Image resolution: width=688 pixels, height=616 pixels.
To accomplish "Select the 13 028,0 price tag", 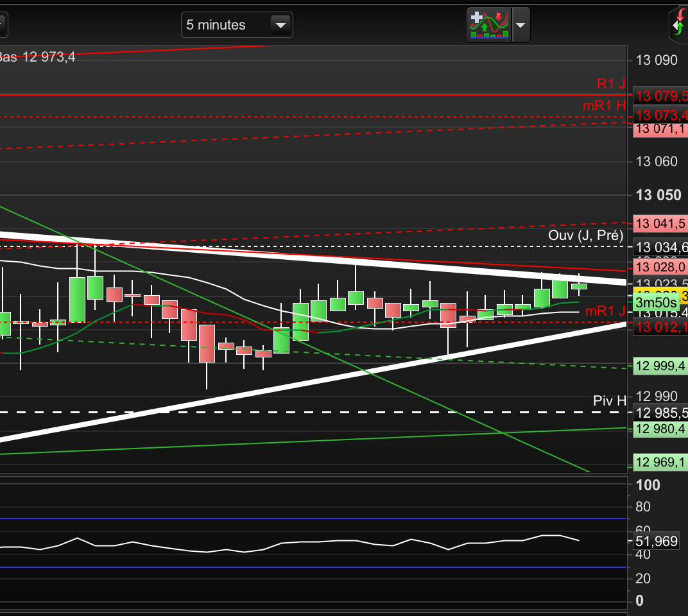I will pyautogui.click(x=660, y=267).
